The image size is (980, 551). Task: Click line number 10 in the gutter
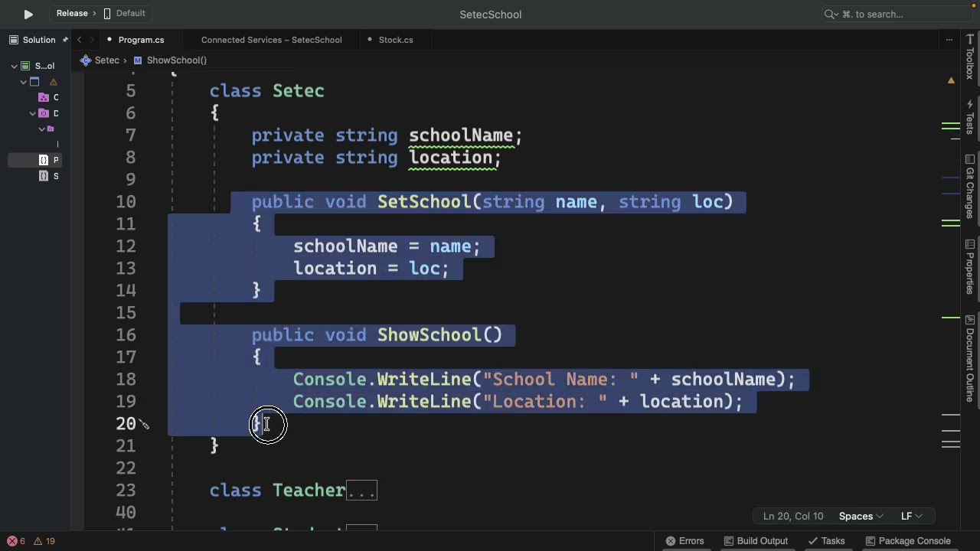(x=126, y=202)
